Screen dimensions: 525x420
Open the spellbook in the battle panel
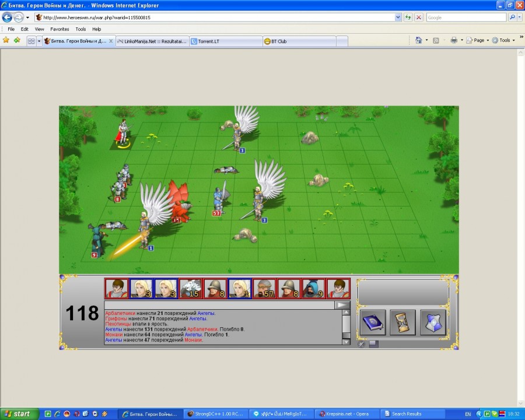point(373,323)
